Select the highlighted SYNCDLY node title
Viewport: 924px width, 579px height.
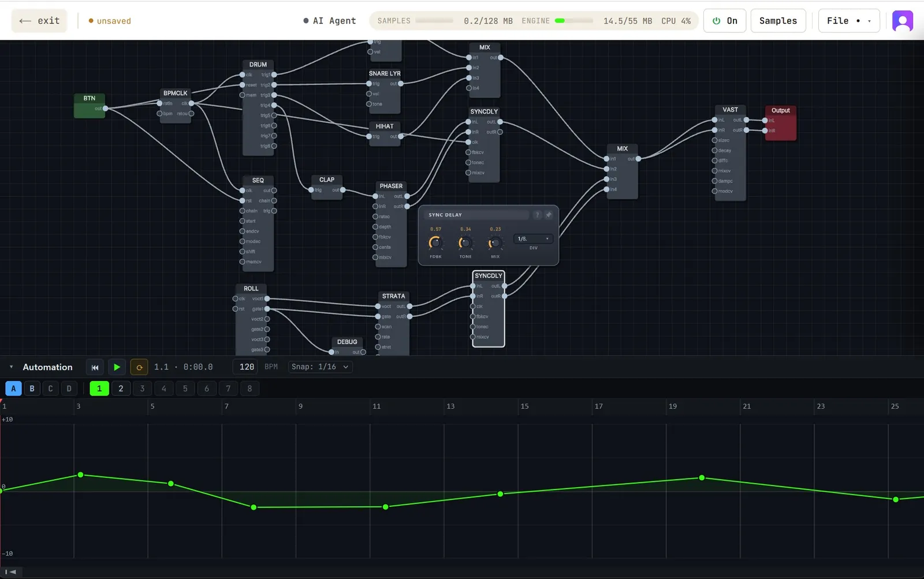pos(489,276)
